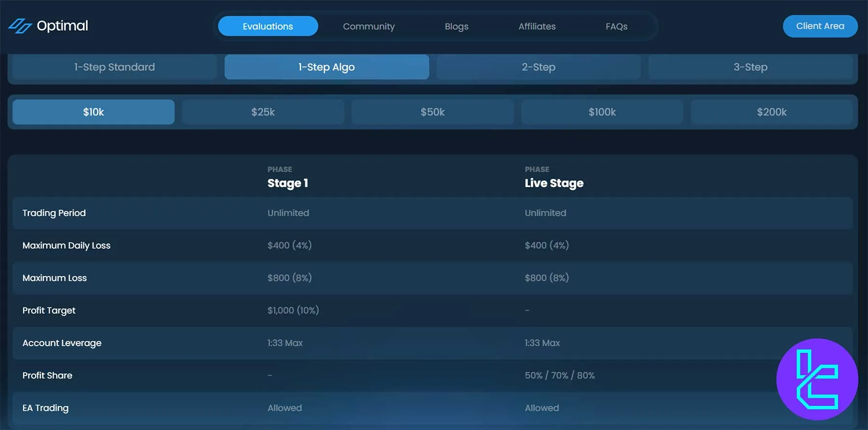Screen dimensions: 868x430
Task: Navigate to Affiliates
Action: tap(537, 27)
